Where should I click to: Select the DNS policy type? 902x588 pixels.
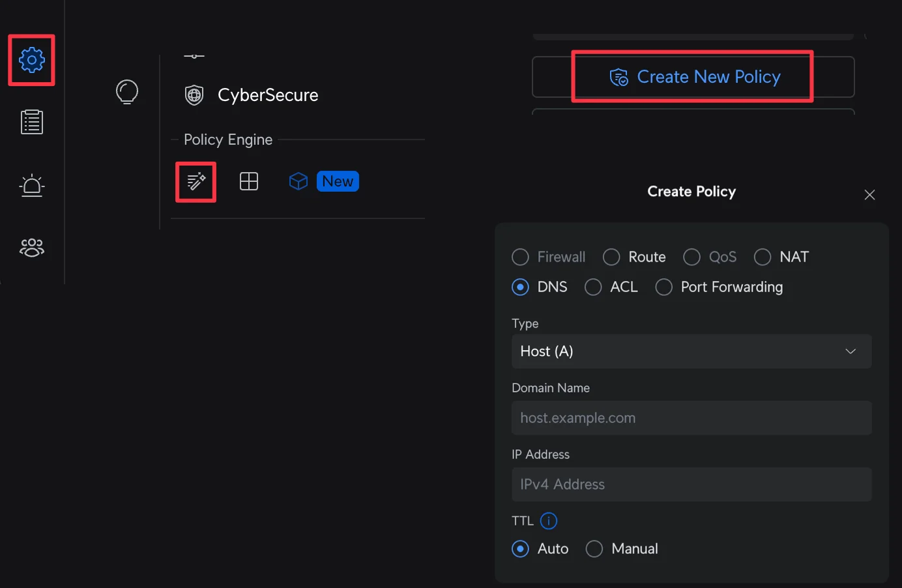(x=520, y=287)
